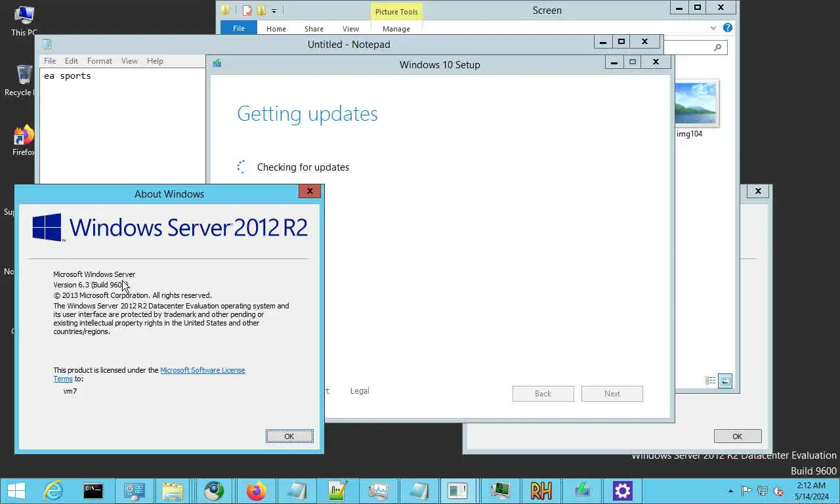Expand the Explorer ribbon chevron
The height and width of the screenshot is (504, 840).
(x=713, y=28)
